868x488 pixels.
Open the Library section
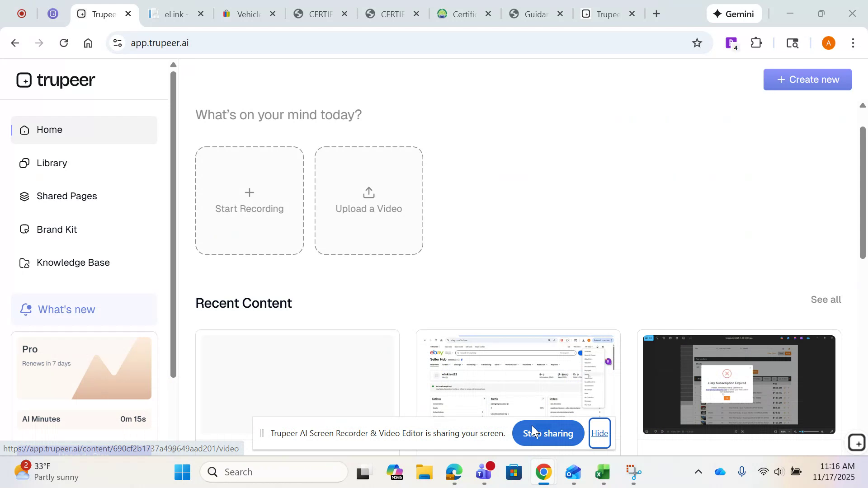(51, 163)
